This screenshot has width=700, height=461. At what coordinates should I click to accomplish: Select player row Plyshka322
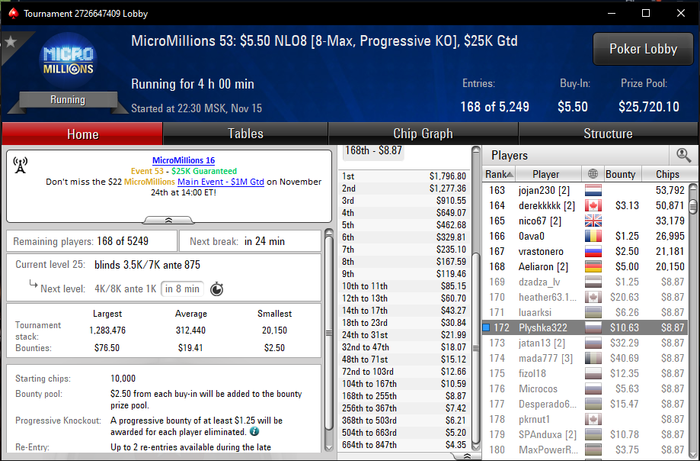(x=585, y=328)
